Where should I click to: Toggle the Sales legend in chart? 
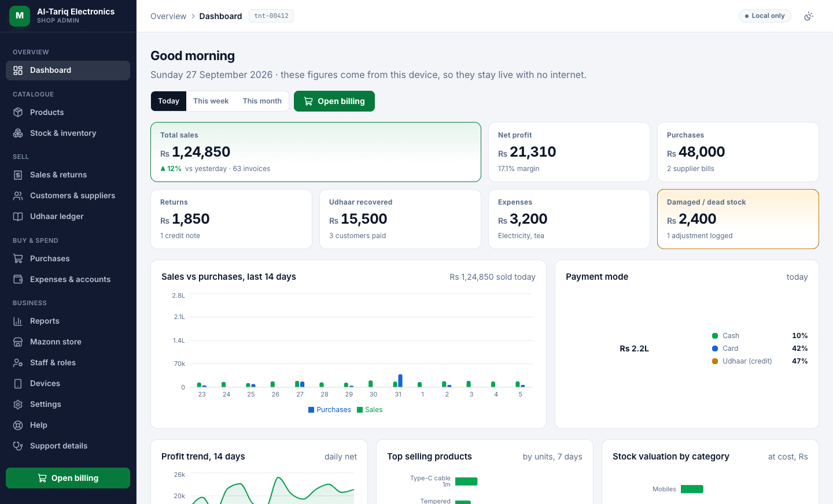click(370, 410)
